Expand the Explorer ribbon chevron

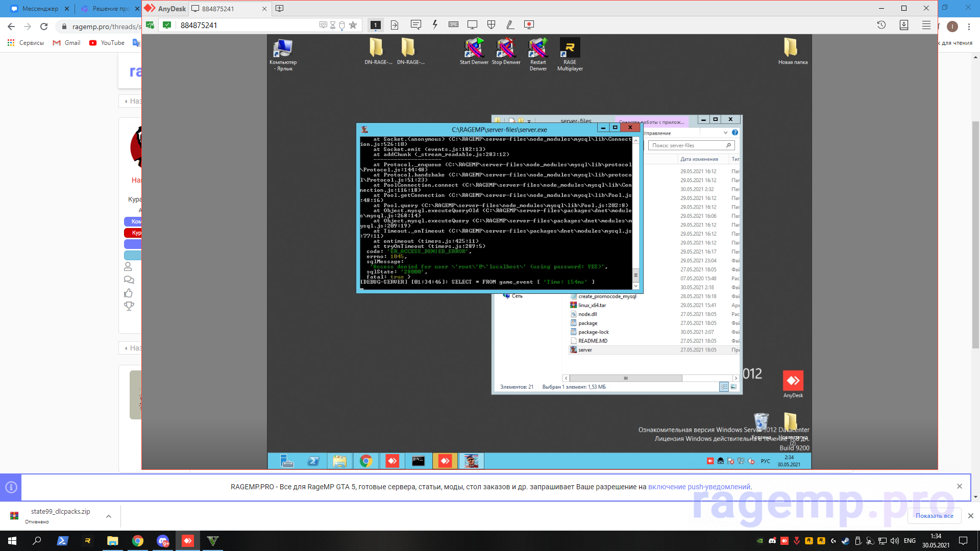[x=725, y=133]
